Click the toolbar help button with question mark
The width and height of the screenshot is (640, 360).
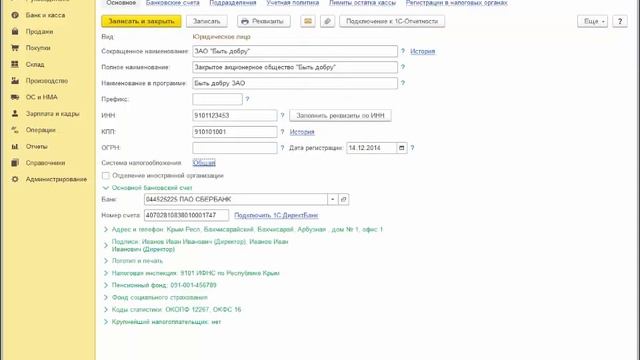[x=620, y=21]
